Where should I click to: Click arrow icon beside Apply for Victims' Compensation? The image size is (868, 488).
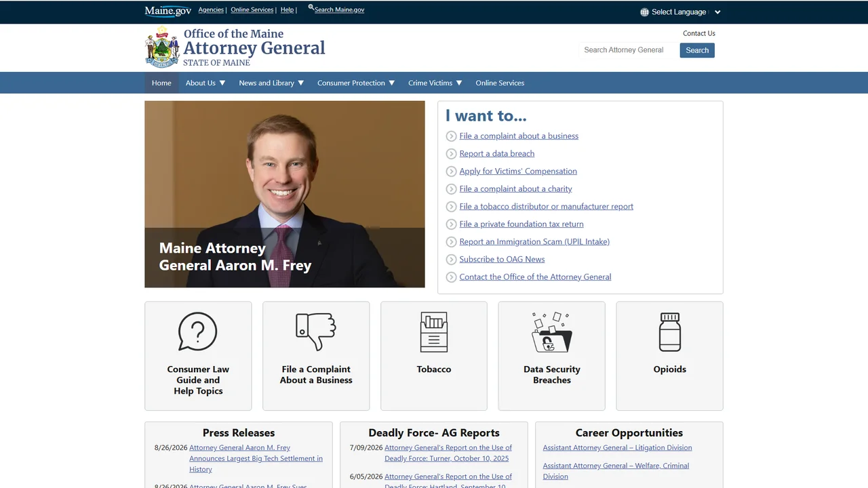pyautogui.click(x=451, y=171)
